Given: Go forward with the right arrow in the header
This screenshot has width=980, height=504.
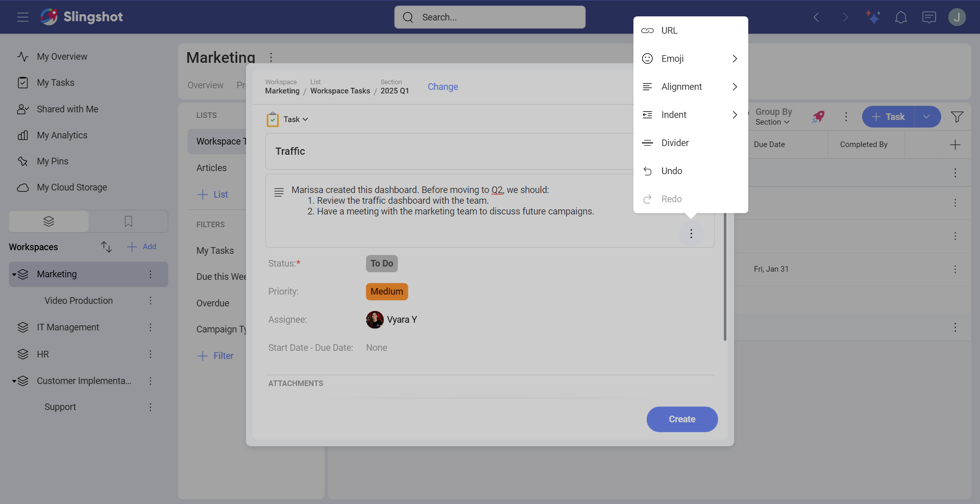Looking at the screenshot, I should tap(845, 17).
